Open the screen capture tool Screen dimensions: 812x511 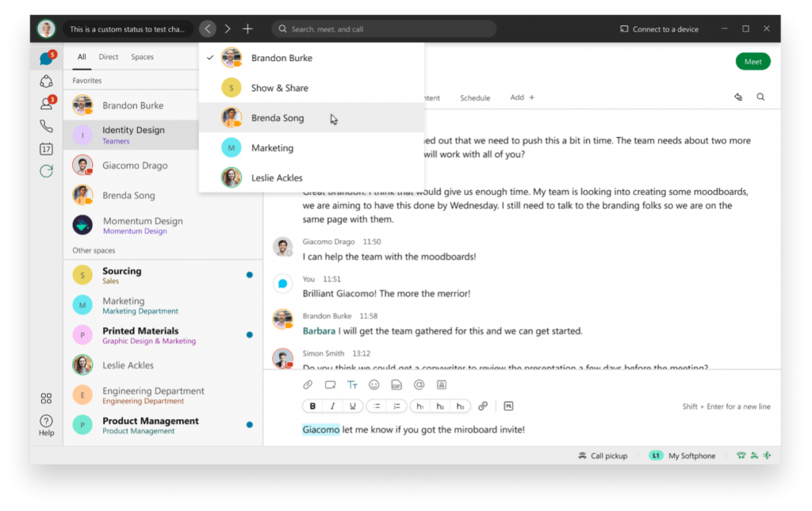(330, 384)
